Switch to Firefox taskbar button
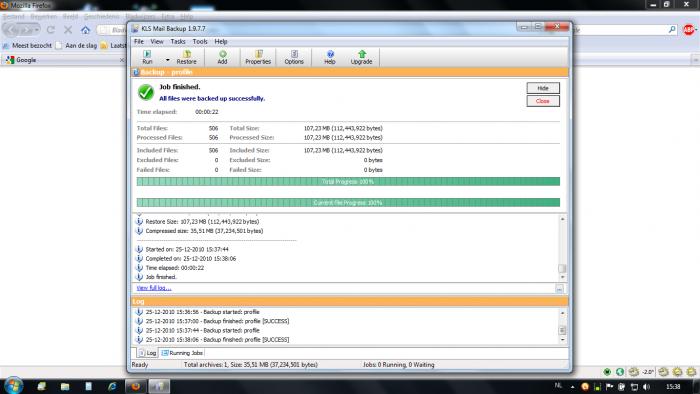Screen dimensions: 700x394 [135, 386]
